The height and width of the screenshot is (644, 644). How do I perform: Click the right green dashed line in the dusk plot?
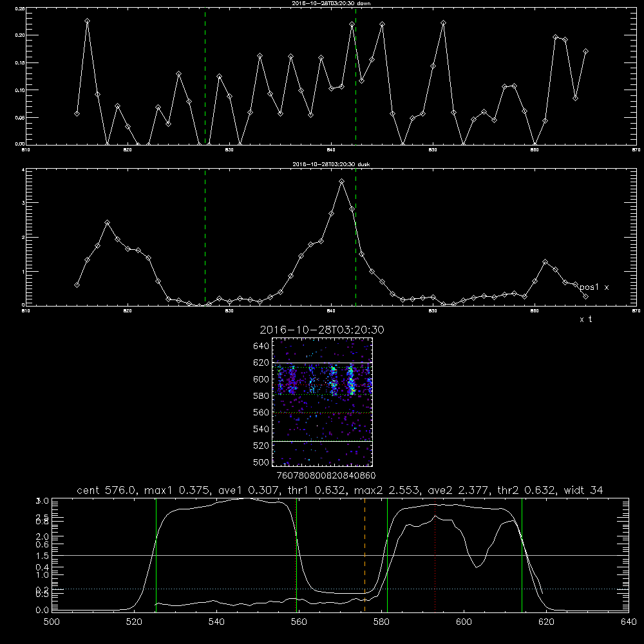[355, 238]
